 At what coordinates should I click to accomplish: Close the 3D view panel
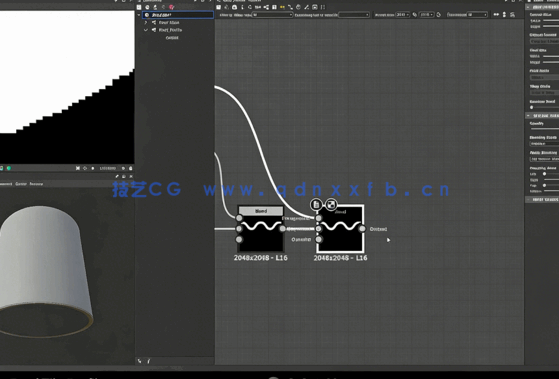131,176
